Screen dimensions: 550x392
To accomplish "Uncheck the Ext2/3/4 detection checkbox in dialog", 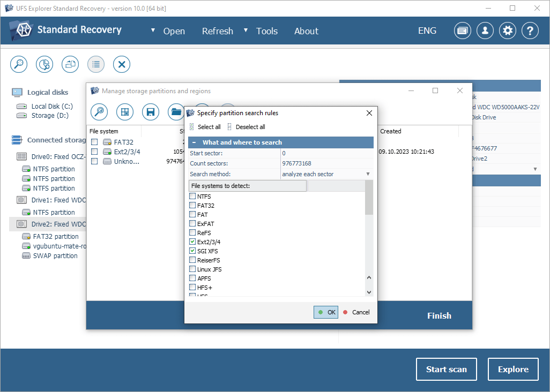I will pos(192,242).
